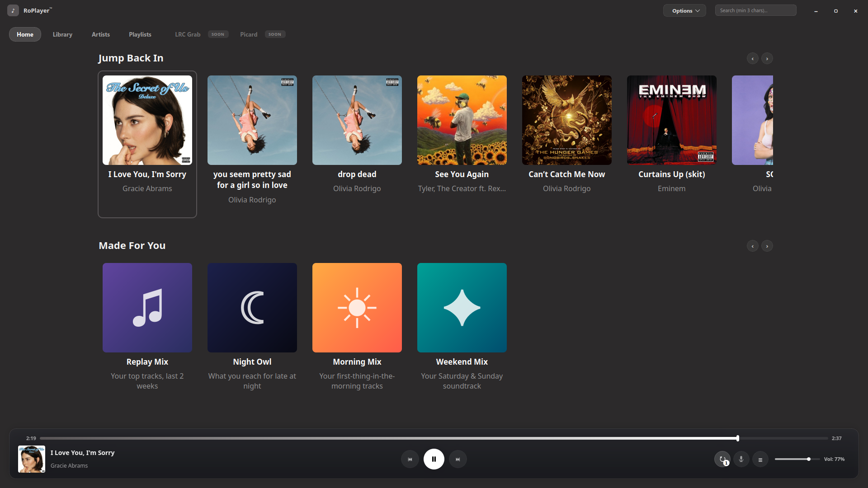Switch to the Library tab
The width and height of the screenshot is (868, 488).
[x=62, y=34]
